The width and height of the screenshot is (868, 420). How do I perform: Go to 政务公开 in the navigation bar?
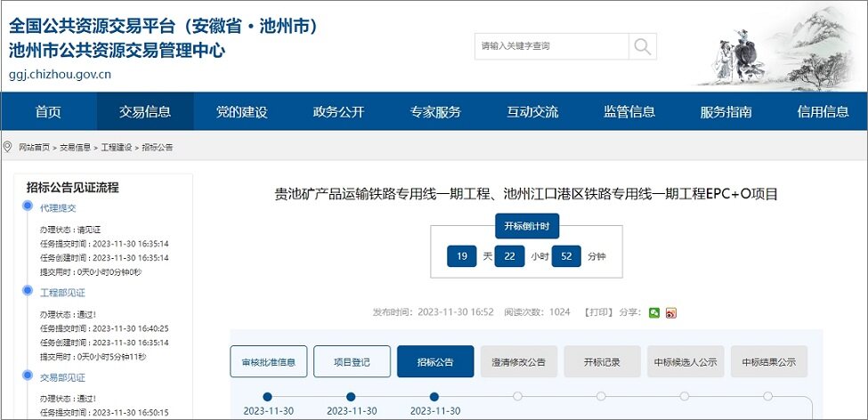tap(338, 111)
